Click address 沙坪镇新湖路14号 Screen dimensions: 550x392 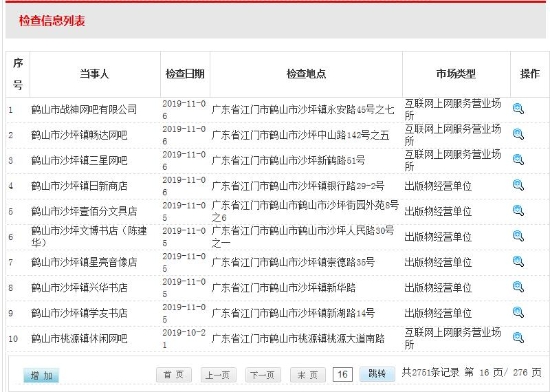point(336,313)
